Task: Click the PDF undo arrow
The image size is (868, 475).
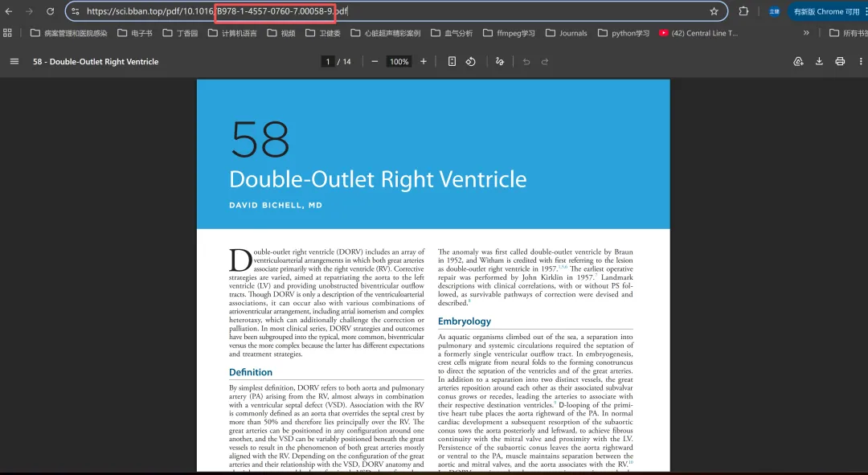Action: coord(526,61)
